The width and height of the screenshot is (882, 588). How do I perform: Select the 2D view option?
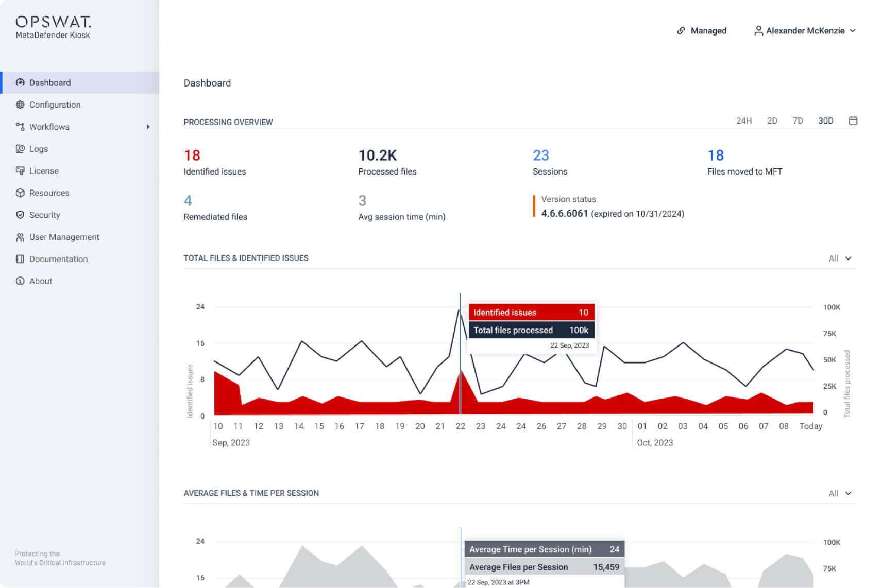coord(772,120)
